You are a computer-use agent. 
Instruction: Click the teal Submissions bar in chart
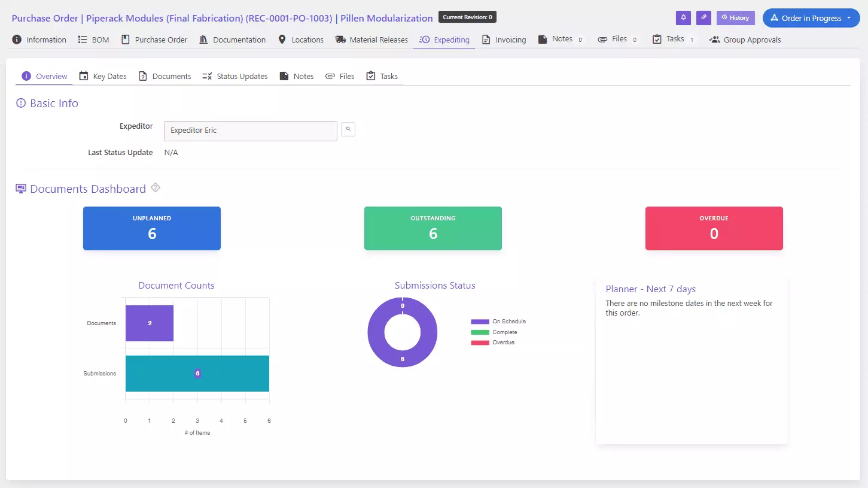tap(197, 374)
